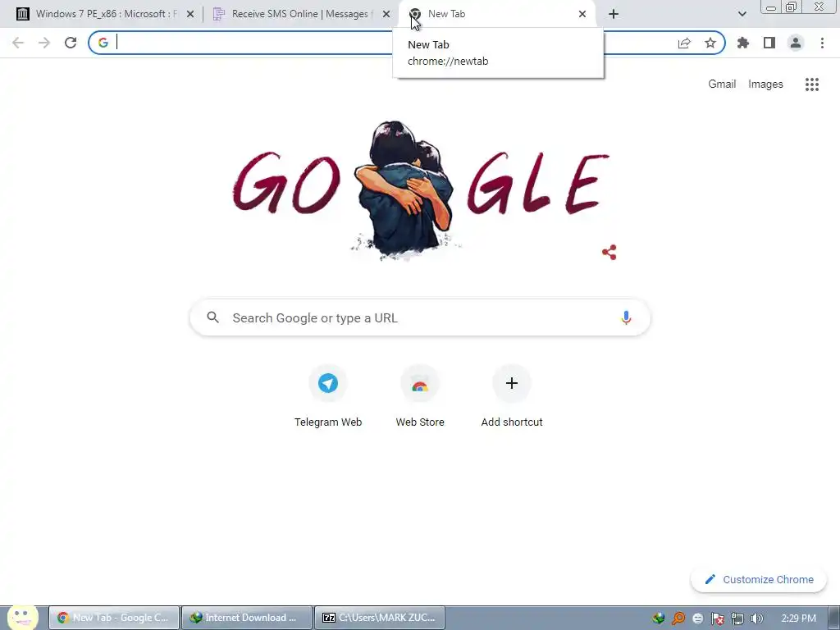Expand the tab search chevron
Image resolution: width=840 pixels, height=630 pixels.
(x=742, y=15)
